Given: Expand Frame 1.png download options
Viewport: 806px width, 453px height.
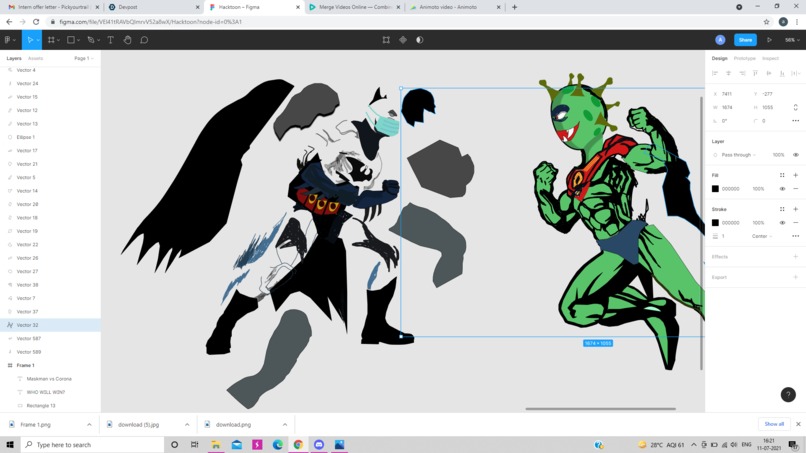Looking at the screenshot, I should coord(89,425).
